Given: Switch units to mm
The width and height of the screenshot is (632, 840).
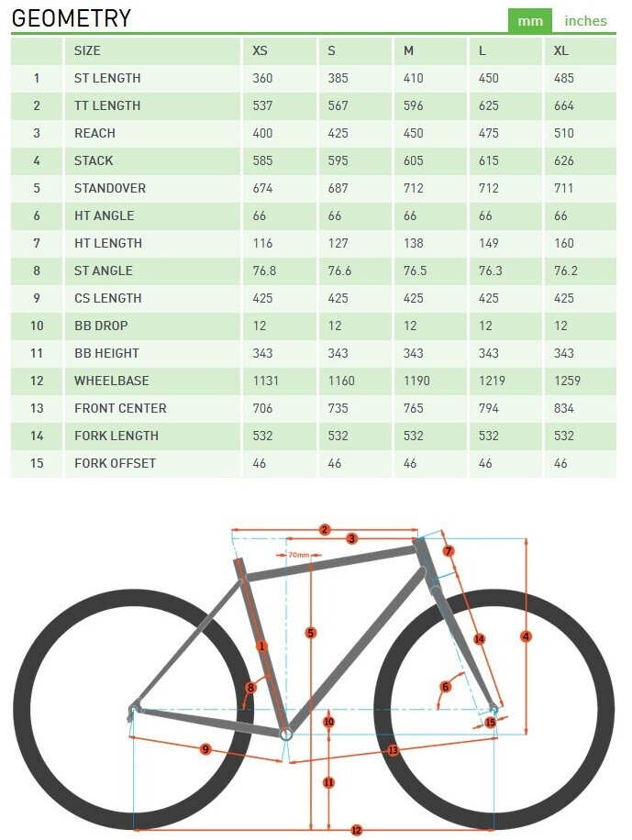Looking at the screenshot, I should (x=530, y=20).
